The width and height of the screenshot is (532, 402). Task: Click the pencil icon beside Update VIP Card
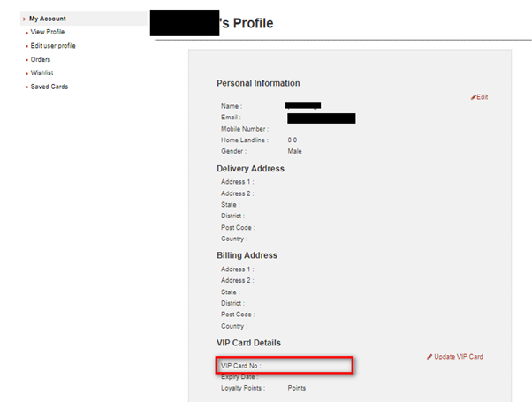point(429,357)
